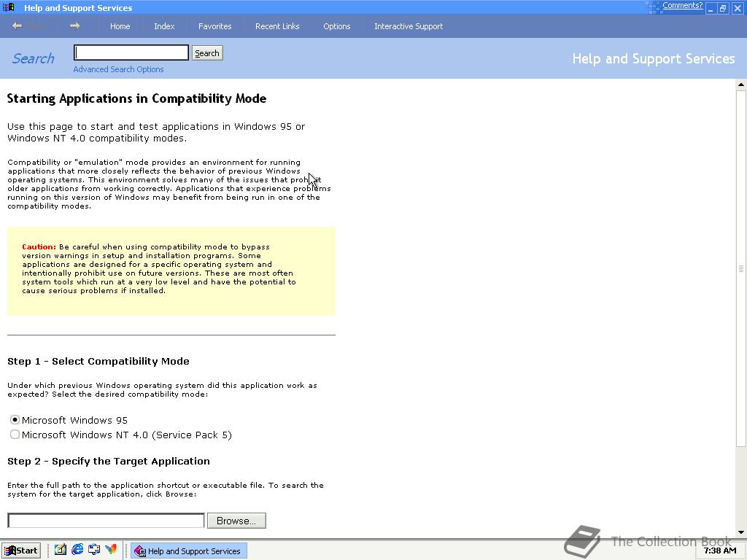Minimize the Help and Support window
The height and width of the screenshot is (560, 747).
pyautogui.click(x=711, y=8)
